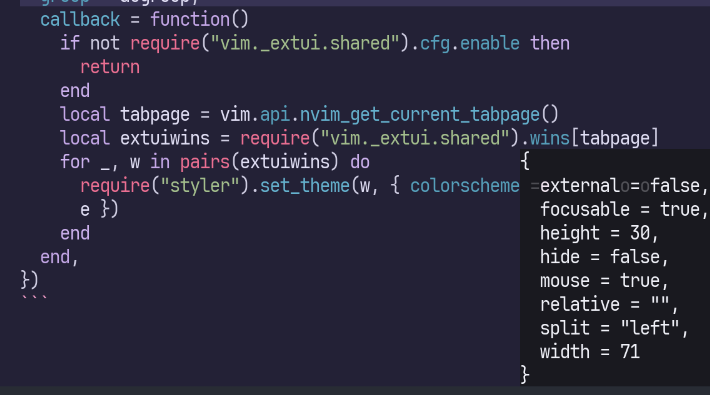Click height = 30 line in popup
Viewport: 710px width, 395px height.
(x=599, y=233)
